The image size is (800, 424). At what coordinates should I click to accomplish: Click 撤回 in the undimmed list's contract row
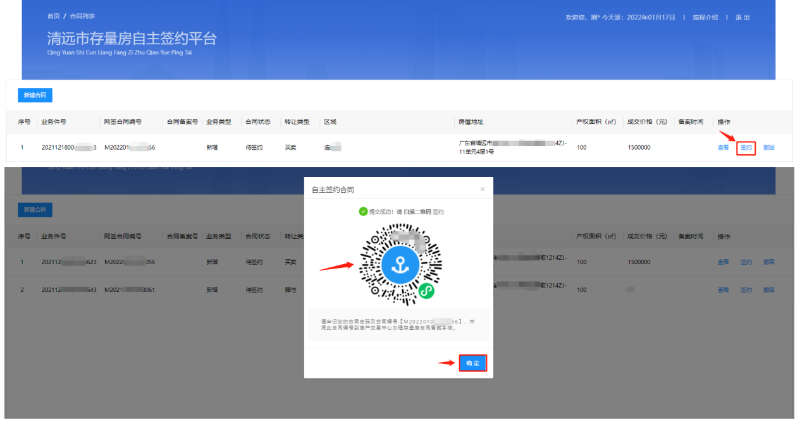coord(769,147)
